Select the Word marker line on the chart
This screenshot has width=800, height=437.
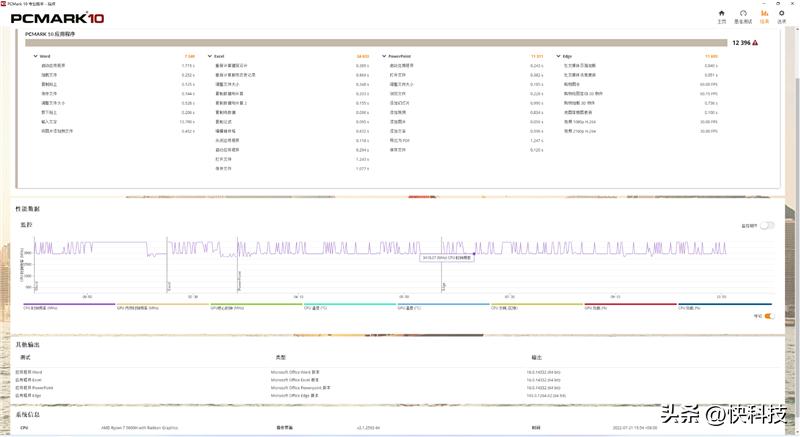(x=35, y=264)
